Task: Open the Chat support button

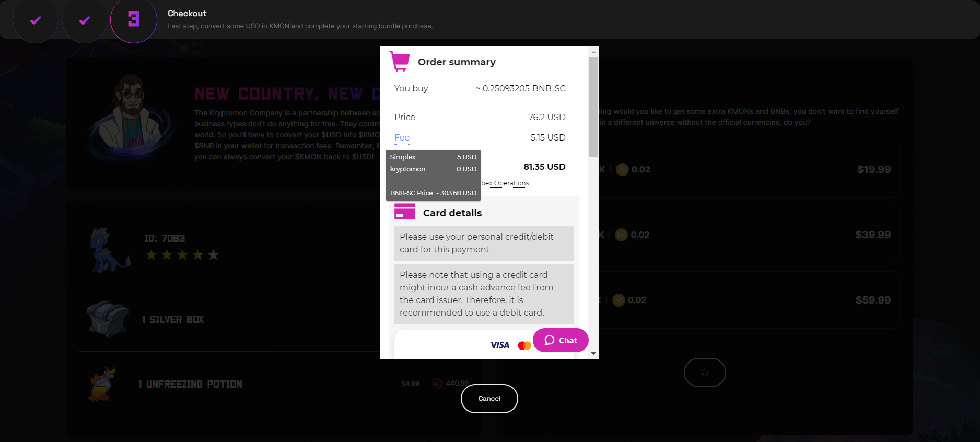Action: [561, 340]
